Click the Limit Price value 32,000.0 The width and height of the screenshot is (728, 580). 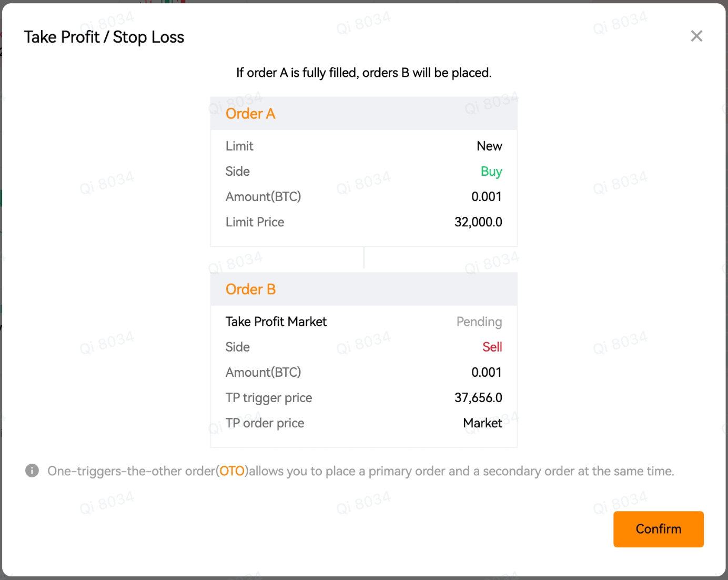478,222
